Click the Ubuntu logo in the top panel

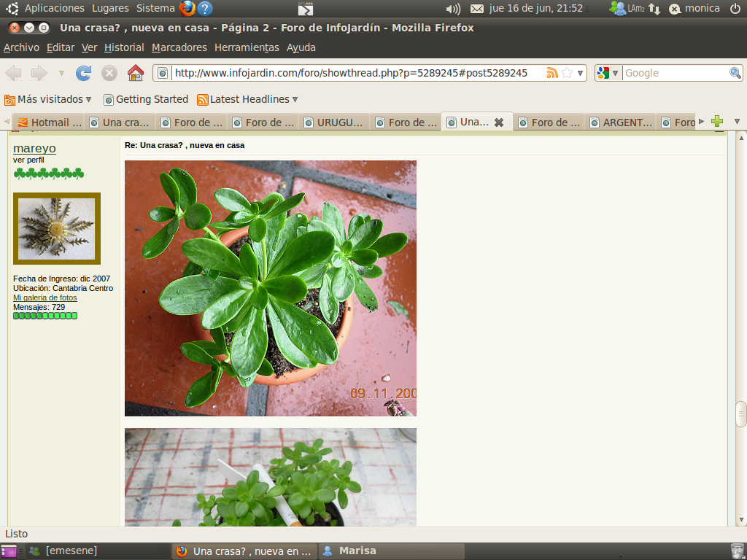coord(12,8)
